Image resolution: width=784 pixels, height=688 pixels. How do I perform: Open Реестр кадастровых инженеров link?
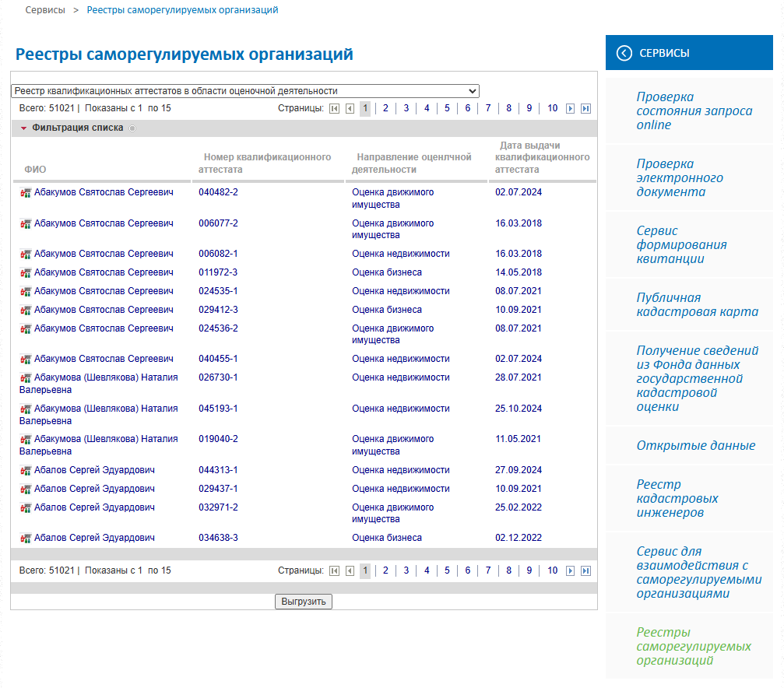click(x=677, y=499)
